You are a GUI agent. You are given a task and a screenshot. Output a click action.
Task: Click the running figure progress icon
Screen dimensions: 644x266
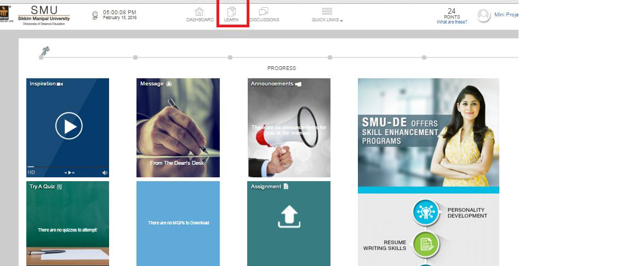click(44, 52)
